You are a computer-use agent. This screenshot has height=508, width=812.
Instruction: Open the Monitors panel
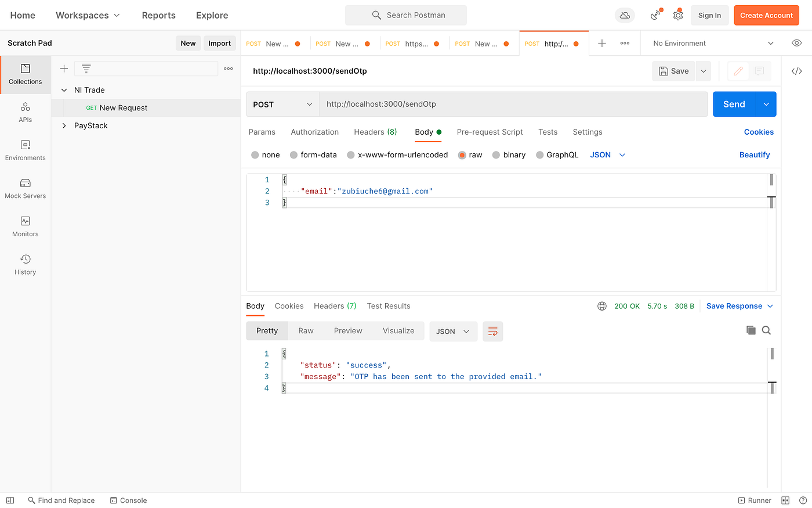point(25,226)
